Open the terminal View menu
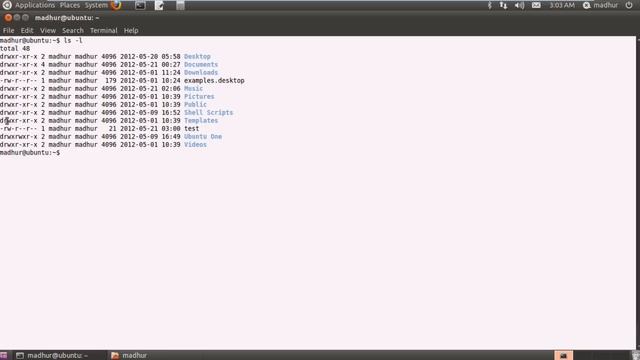Image resolution: width=640 pixels, height=360 pixels. pyautogui.click(x=48, y=31)
